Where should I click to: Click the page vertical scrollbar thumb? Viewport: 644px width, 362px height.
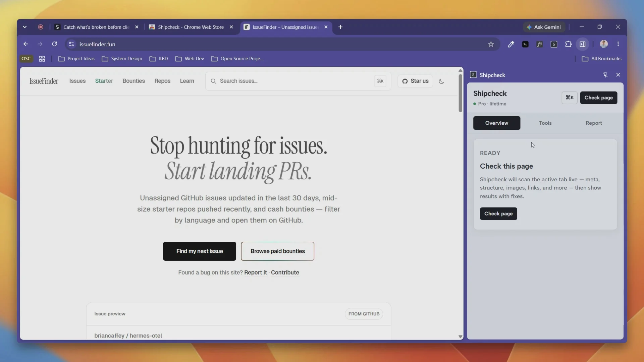460,93
